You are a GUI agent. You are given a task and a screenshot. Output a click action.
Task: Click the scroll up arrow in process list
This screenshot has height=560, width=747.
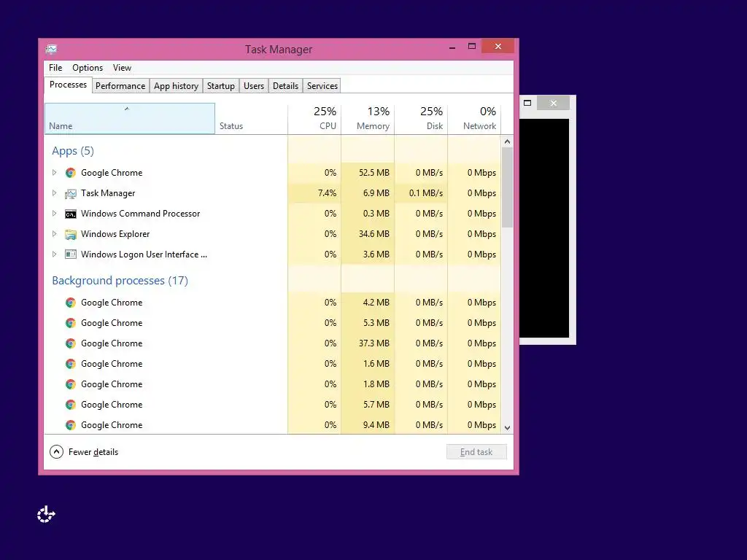508,141
